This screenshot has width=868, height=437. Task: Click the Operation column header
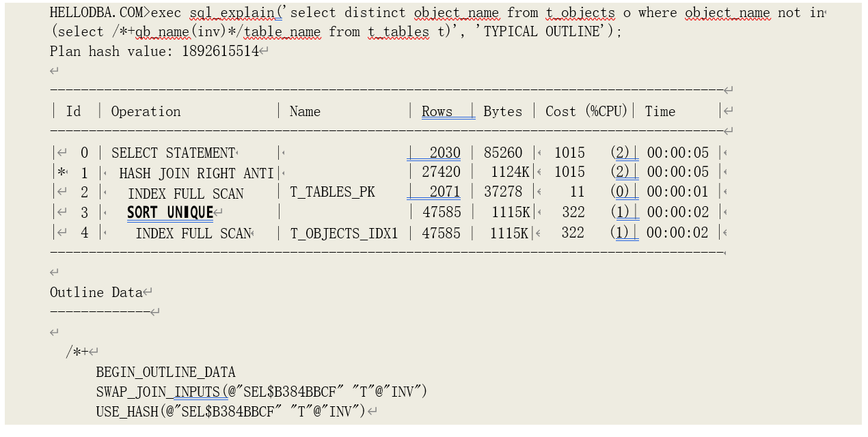click(x=146, y=111)
